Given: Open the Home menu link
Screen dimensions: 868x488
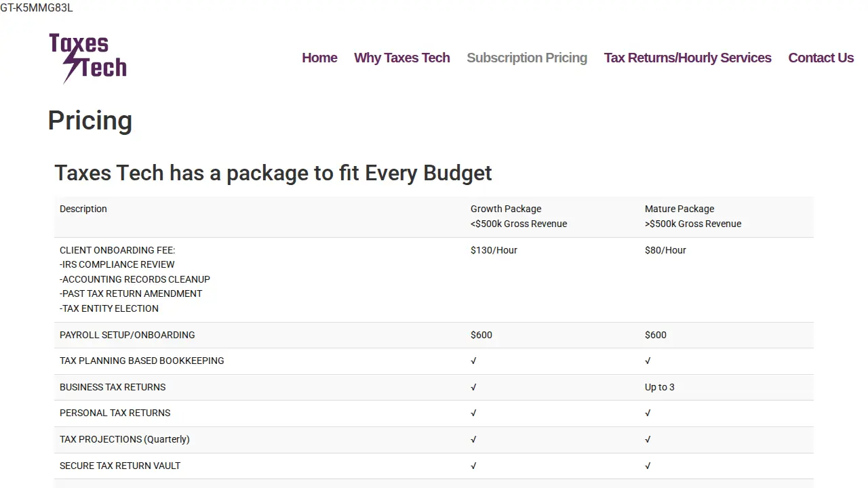Looking at the screenshot, I should (319, 58).
